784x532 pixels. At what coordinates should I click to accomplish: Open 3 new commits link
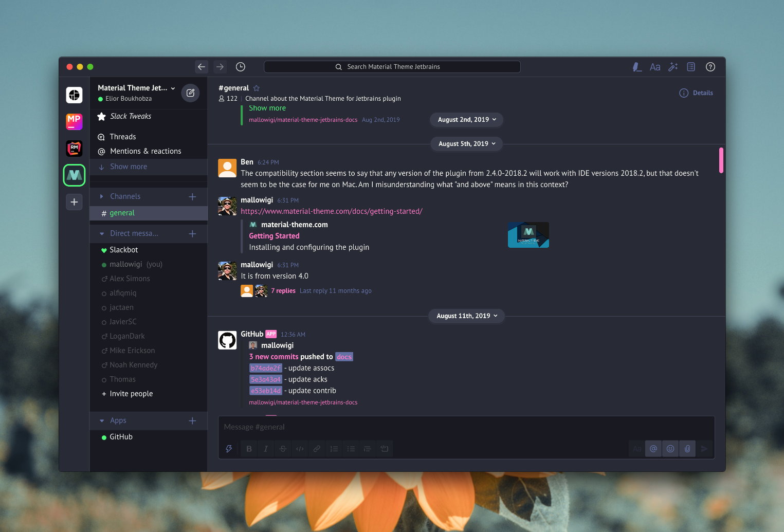tap(274, 357)
